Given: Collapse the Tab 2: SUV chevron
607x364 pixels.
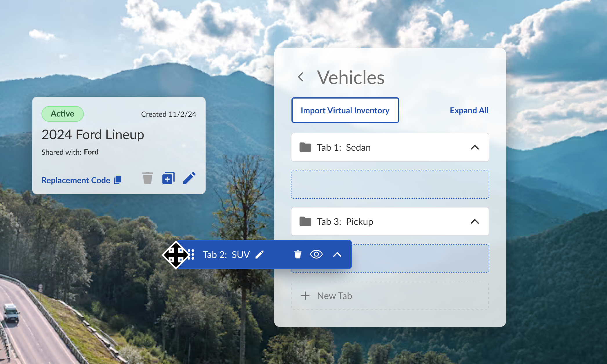Looking at the screenshot, I should pos(337,254).
